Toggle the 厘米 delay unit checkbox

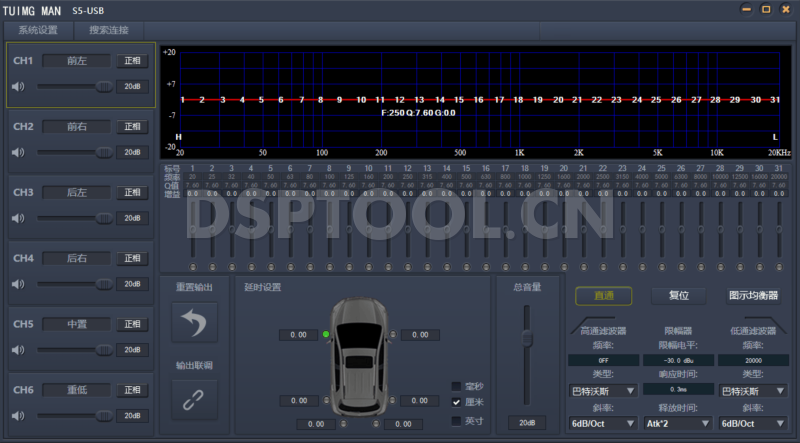coord(456,402)
